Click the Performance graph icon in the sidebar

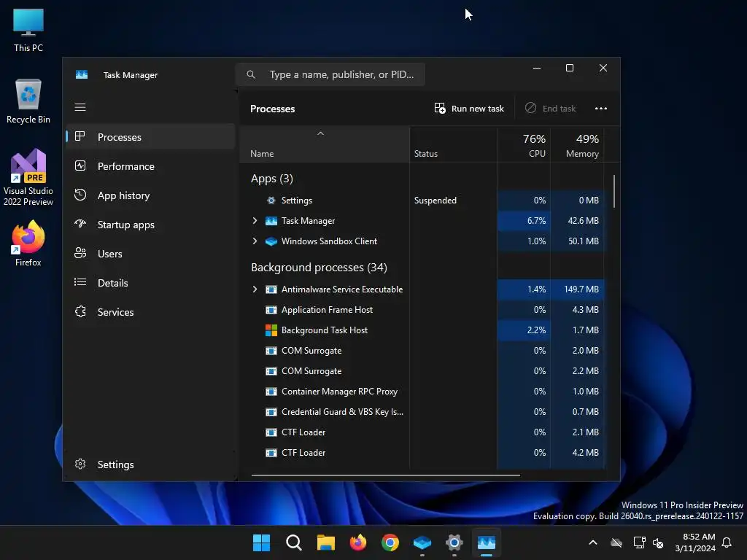coord(80,166)
